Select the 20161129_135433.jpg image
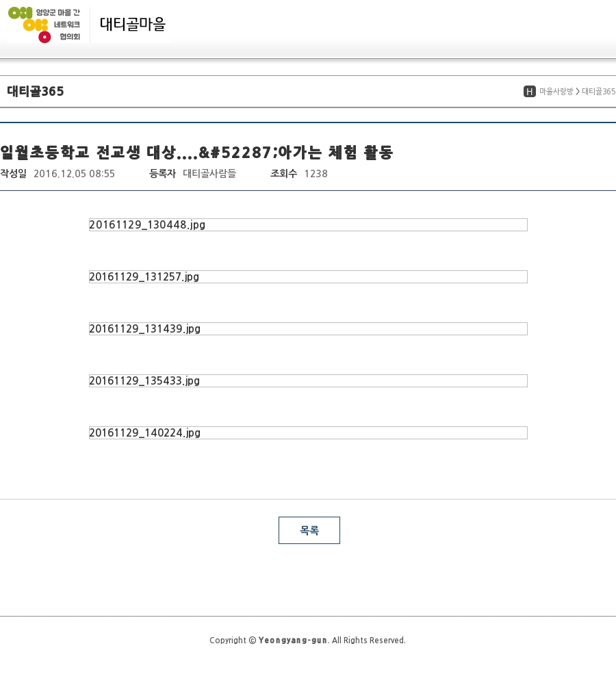Image resolution: width=616 pixels, height=685 pixels. (x=308, y=380)
